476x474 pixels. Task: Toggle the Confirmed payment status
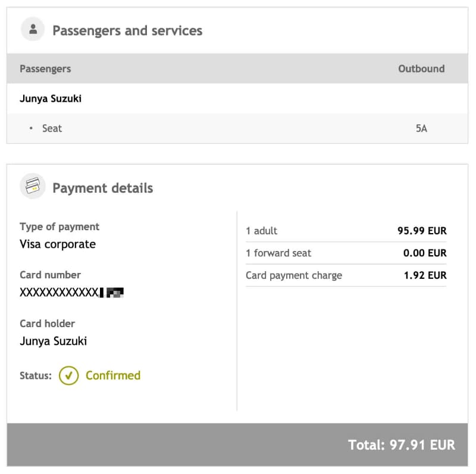113,375
